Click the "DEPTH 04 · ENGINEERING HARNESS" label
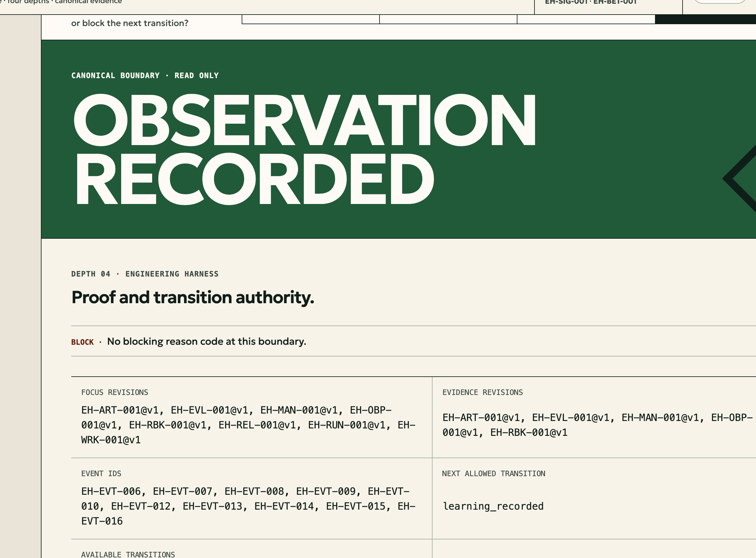 point(145,274)
